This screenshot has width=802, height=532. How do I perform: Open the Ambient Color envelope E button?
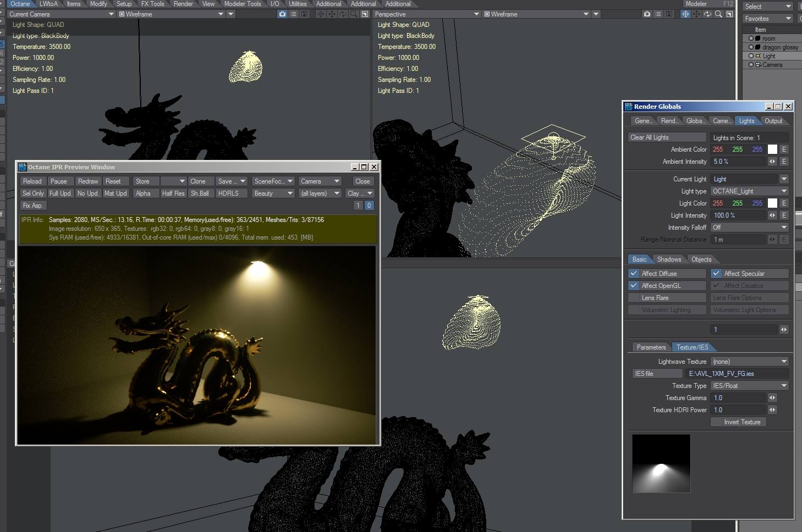pyautogui.click(x=784, y=149)
